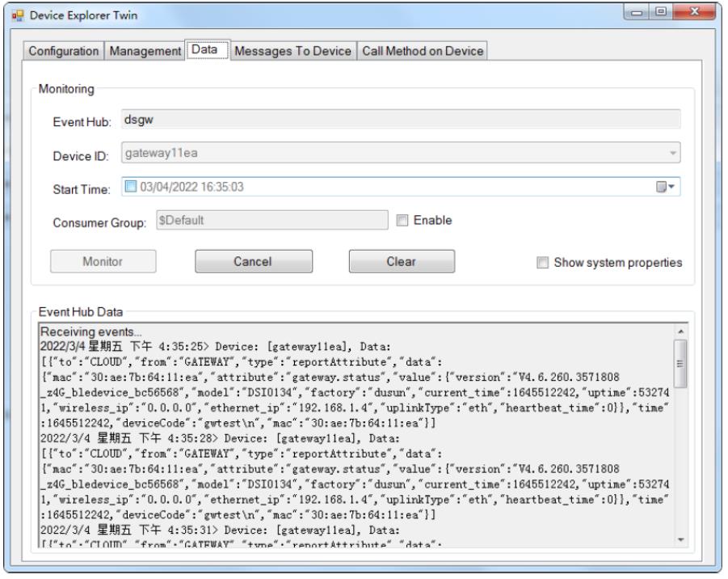Click the 'Event Hub Data' group label
This screenshot has width=728, height=579.
pyautogui.click(x=81, y=312)
